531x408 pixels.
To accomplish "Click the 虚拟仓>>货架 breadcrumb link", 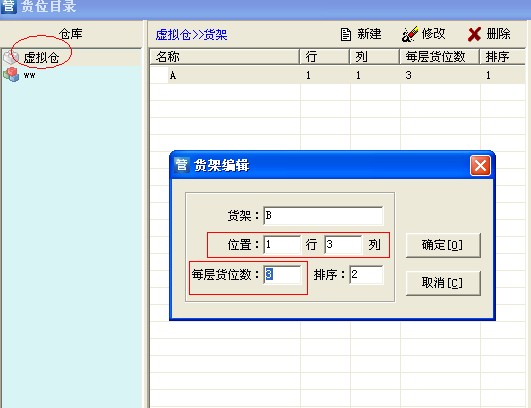I will [x=191, y=35].
